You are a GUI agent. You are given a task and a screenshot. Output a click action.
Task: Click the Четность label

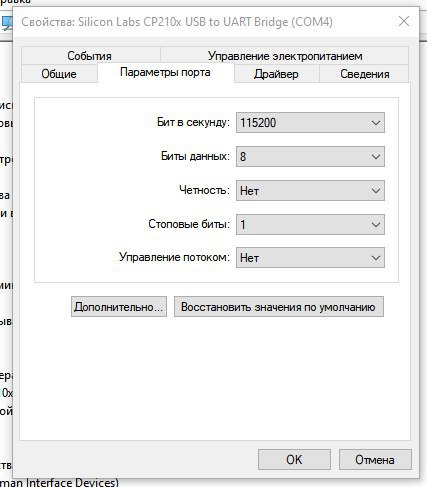coord(204,190)
